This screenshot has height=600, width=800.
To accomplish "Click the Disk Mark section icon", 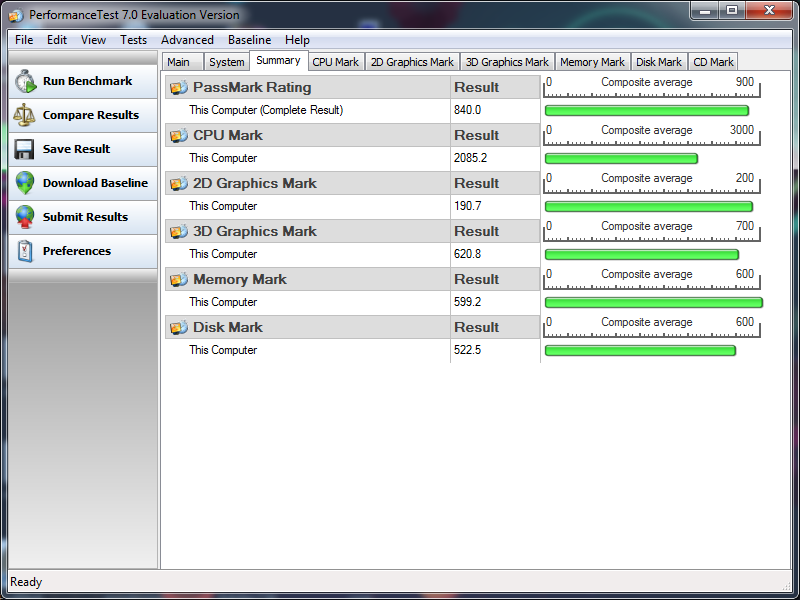I will (x=179, y=327).
